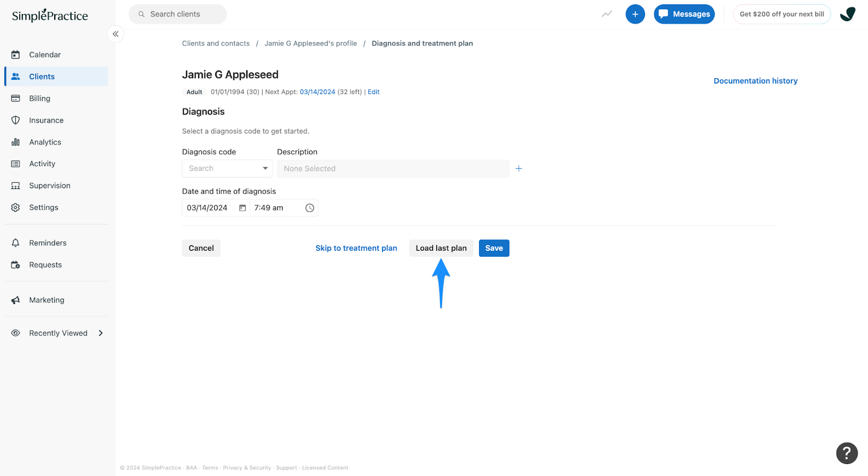The height and width of the screenshot is (476, 868).
Task: Click the Cancel button
Action: click(x=201, y=248)
